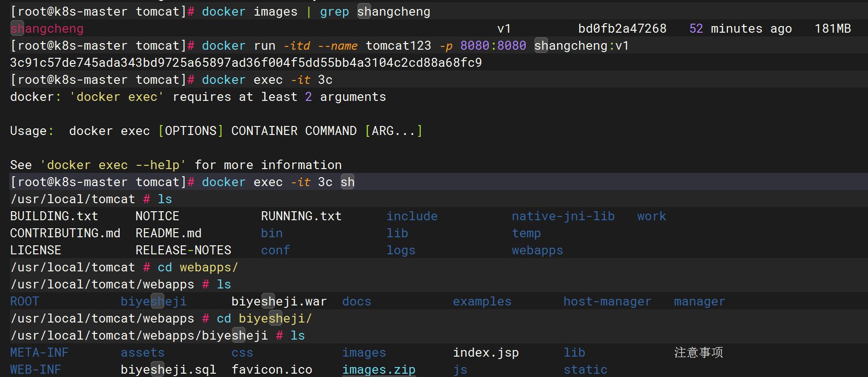Click the examples directory name
868x377 pixels.
482,302
